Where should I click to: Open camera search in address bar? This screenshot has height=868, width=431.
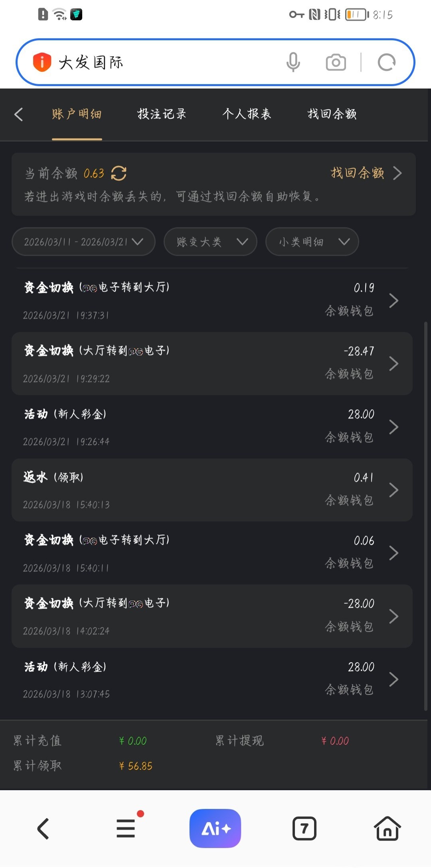pos(336,62)
